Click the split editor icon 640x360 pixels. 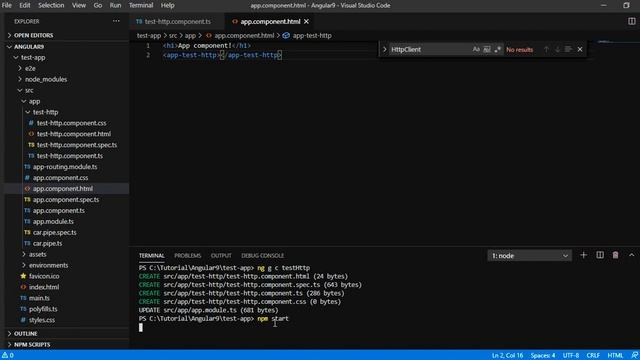tap(631, 21)
